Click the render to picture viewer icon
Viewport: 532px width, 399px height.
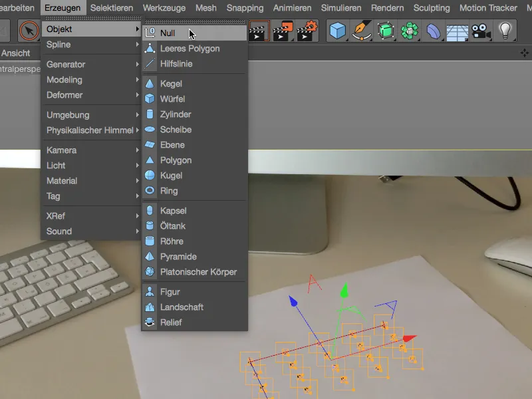pos(283,31)
